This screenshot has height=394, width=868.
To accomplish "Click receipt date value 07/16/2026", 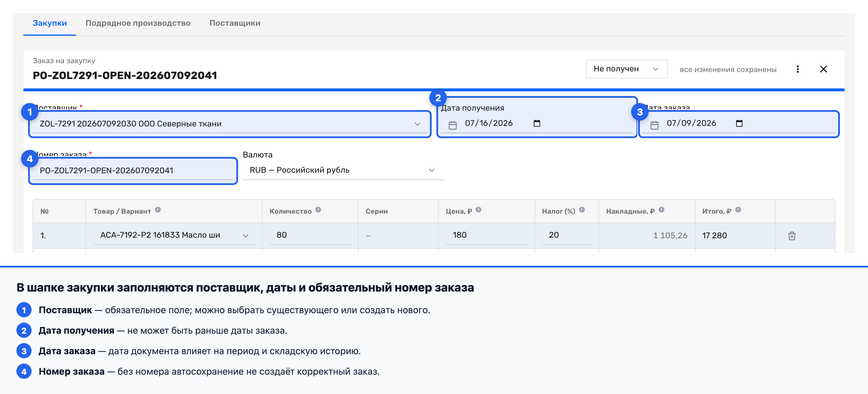I will (489, 124).
